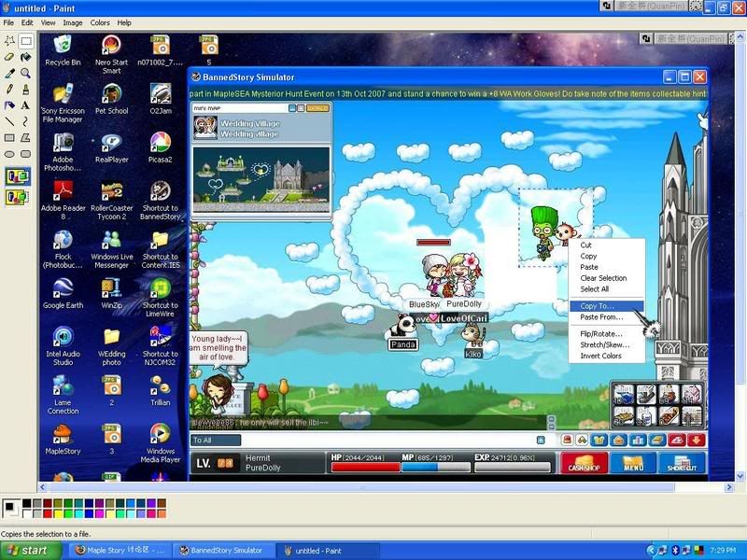Click the RealPlayer desktop icon
The height and width of the screenshot is (560, 747).
click(x=111, y=147)
